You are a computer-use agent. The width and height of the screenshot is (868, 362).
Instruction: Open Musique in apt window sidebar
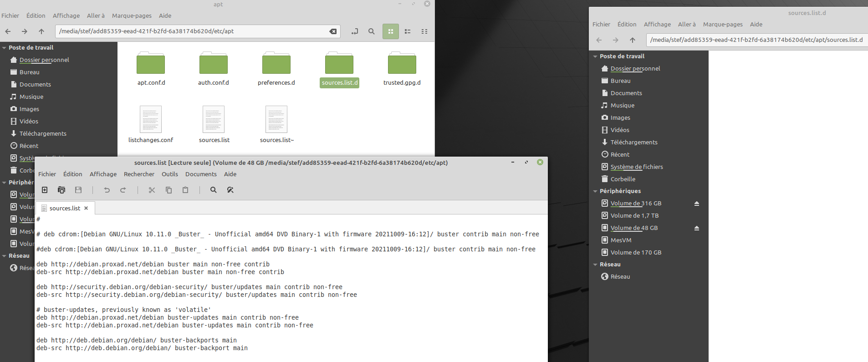click(x=31, y=97)
